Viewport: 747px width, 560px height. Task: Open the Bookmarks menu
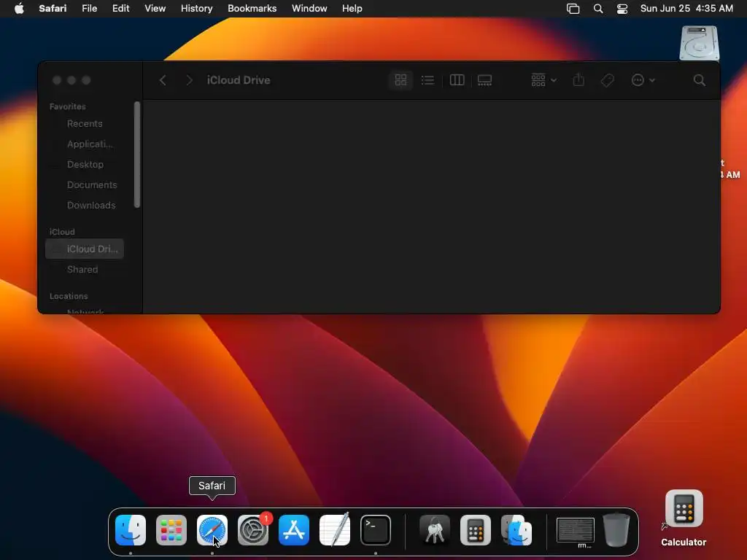pyautogui.click(x=252, y=9)
